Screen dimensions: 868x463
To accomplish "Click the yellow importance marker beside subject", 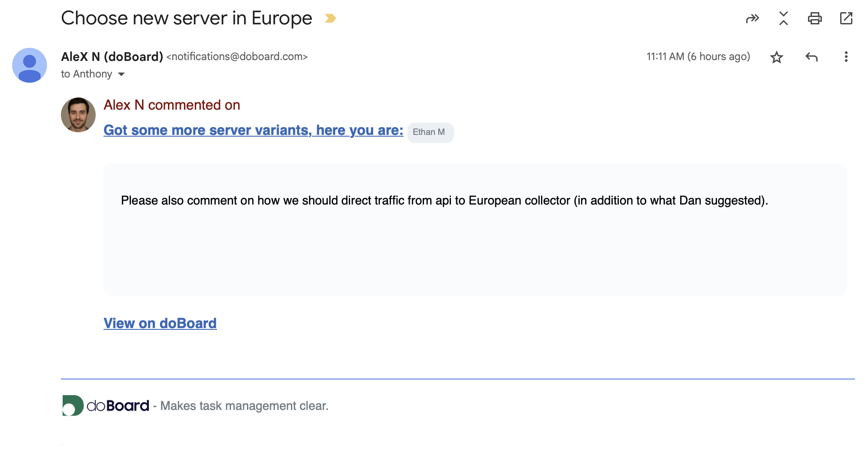I will [x=330, y=18].
